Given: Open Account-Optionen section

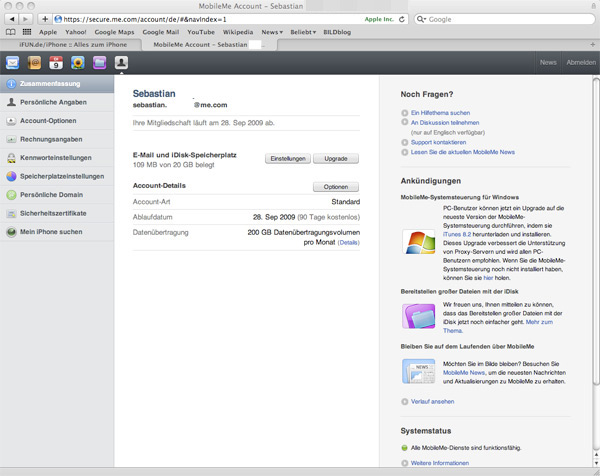Looking at the screenshot, I should point(57,121).
